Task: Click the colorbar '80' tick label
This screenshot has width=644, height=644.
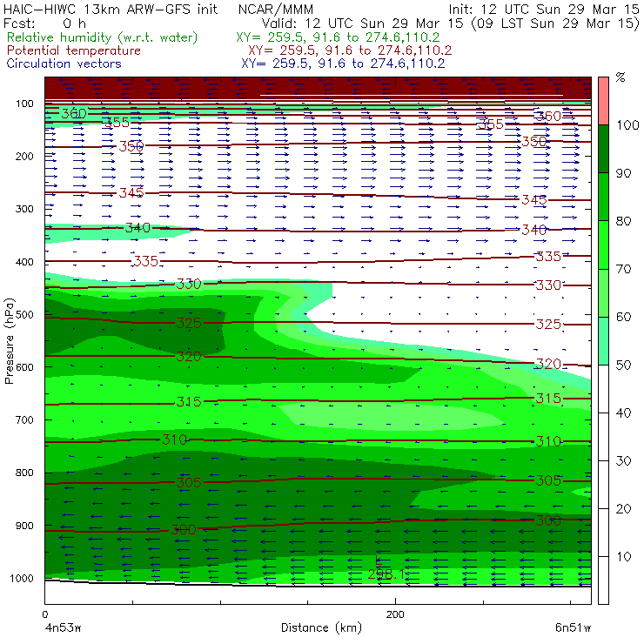Action: tap(623, 221)
